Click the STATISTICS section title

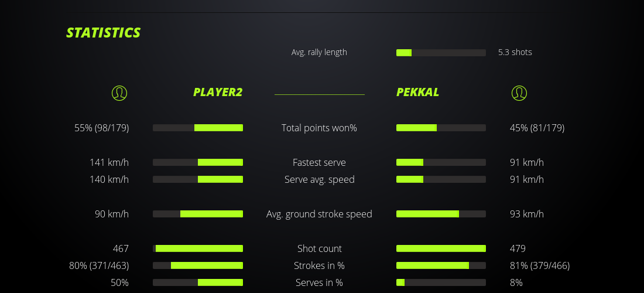tap(104, 32)
